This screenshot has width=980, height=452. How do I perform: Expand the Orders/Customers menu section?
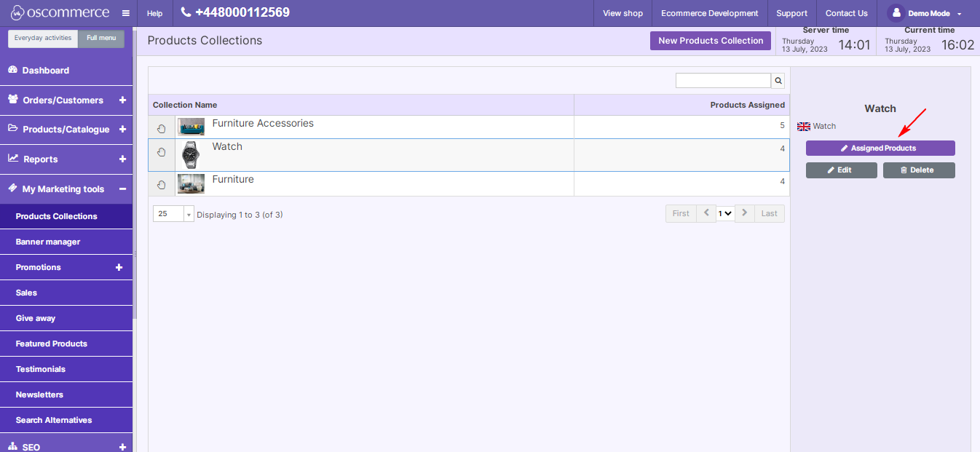click(x=122, y=100)
